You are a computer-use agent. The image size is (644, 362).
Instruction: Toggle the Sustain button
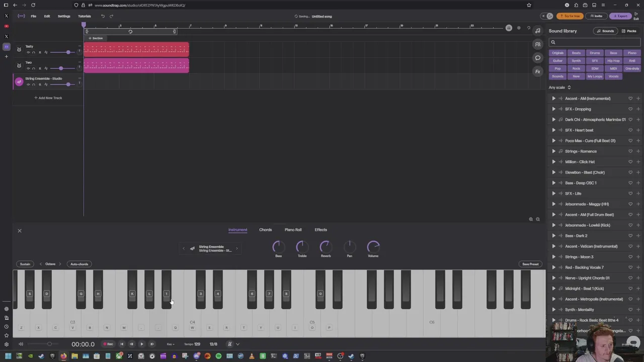click(x=25, y=264)
